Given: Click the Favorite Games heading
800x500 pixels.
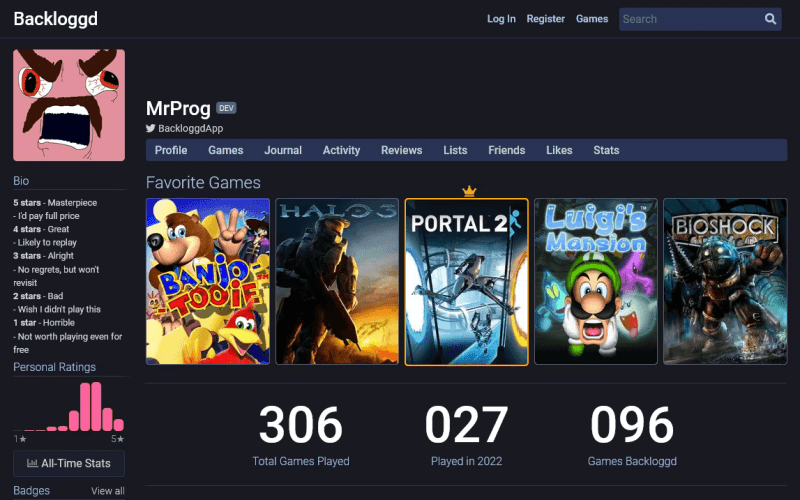Looking at the screenshot, I should pos(203,183).
